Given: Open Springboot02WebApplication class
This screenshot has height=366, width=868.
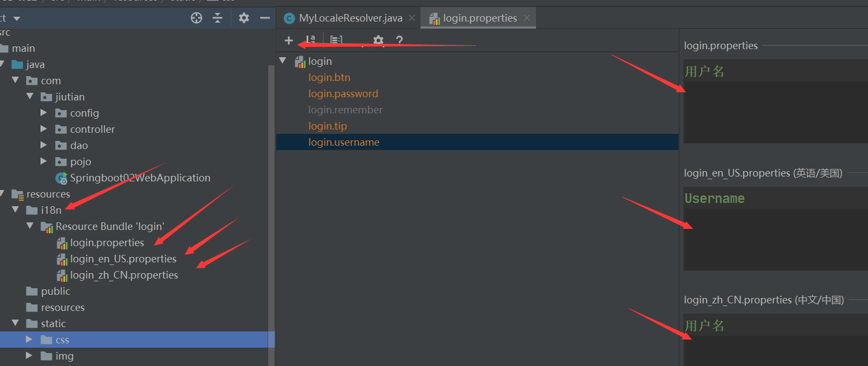Looking at the screenshot, I should pyautogui.click(x=140, y=178).
